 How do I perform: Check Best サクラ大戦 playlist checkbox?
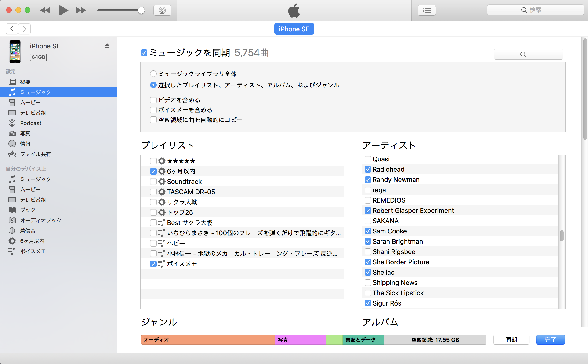point(153,223)
